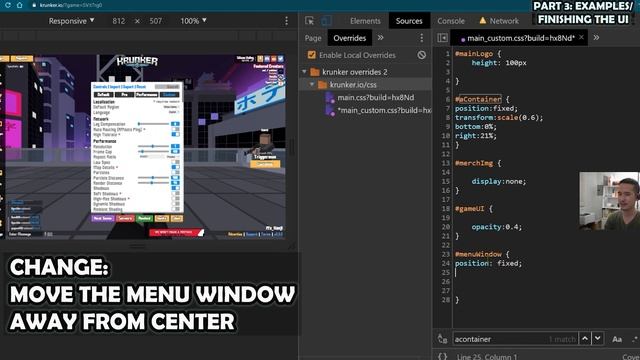This screenshot has height=360, width=640.
Task: Click the Network tab warning triangle icon
Action: 482,20
